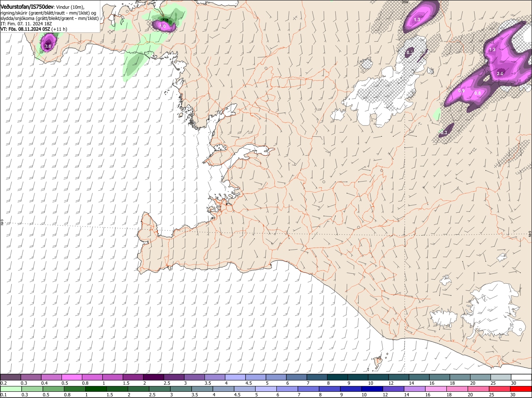The width and height of the screenshot is (532, 398).
Task: Click the pale green 0.1 swatch in the lower rain legend
Action: [x=11, y=389]
